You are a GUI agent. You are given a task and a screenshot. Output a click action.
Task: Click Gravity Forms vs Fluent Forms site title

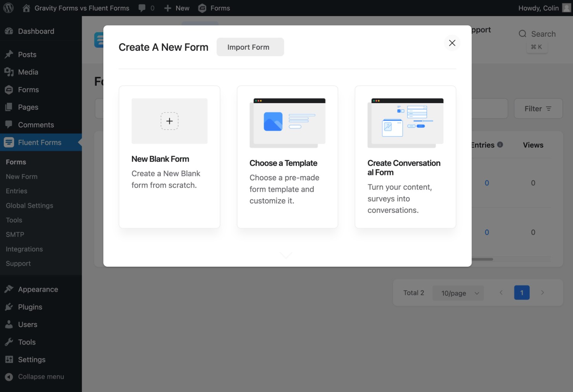(82, 8)
